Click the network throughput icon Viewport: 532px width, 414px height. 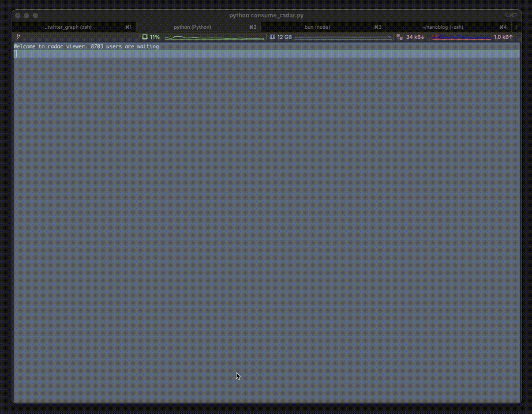399,37
